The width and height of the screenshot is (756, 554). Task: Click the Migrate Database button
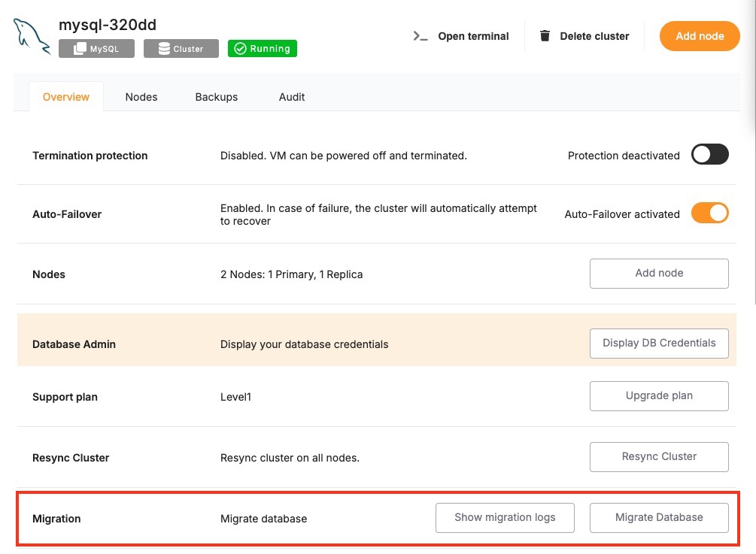coord(659,517)
